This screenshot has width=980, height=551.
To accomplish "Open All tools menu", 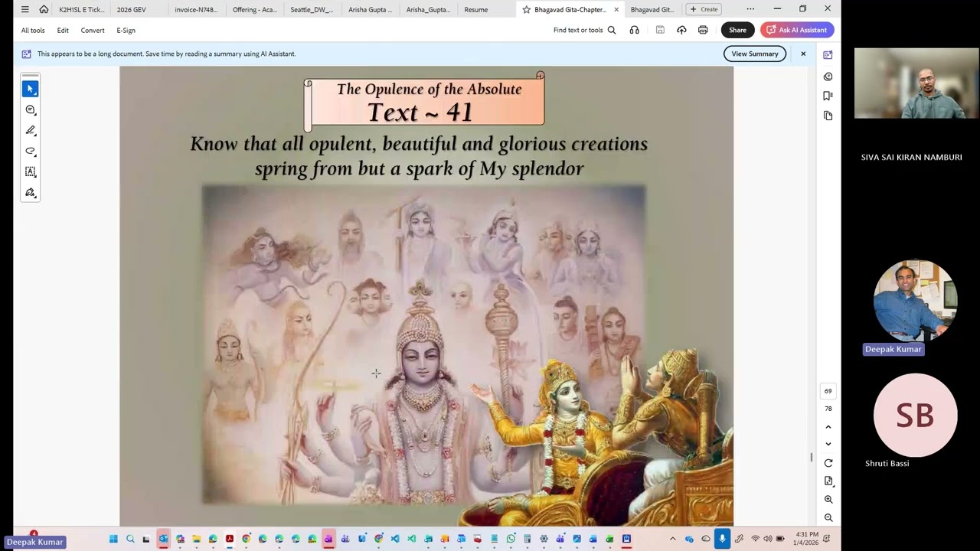I will coord(33,30).
